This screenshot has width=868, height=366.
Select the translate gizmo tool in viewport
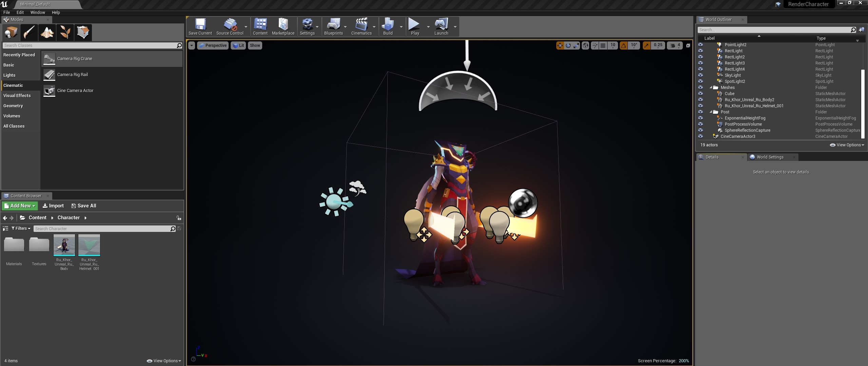(x=560, y=45)
